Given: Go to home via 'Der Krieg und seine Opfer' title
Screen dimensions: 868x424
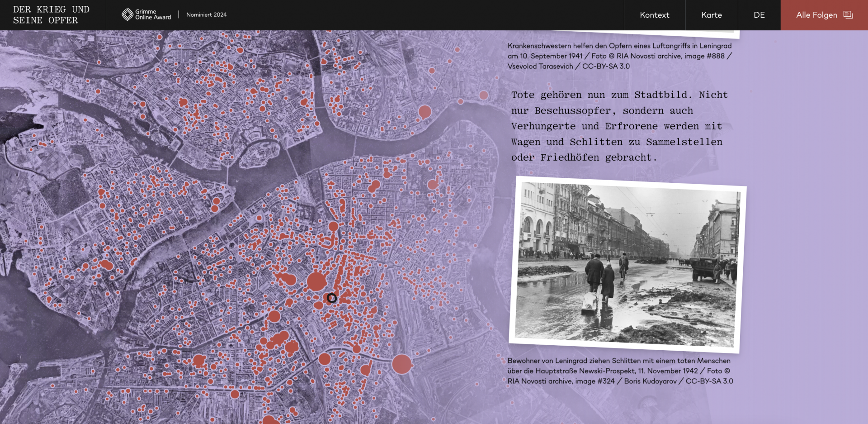Looking at the screenshot, I should [x=51, y=15].
